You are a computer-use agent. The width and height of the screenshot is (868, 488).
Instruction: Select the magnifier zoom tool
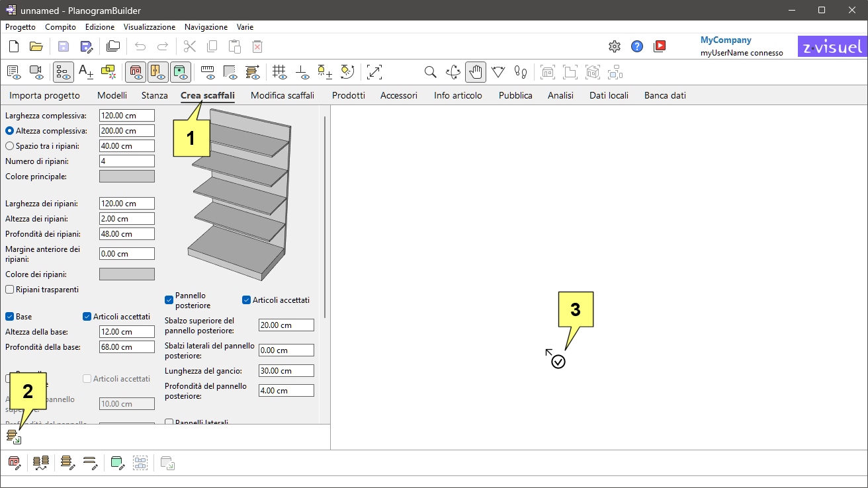[x=430, y=72]
